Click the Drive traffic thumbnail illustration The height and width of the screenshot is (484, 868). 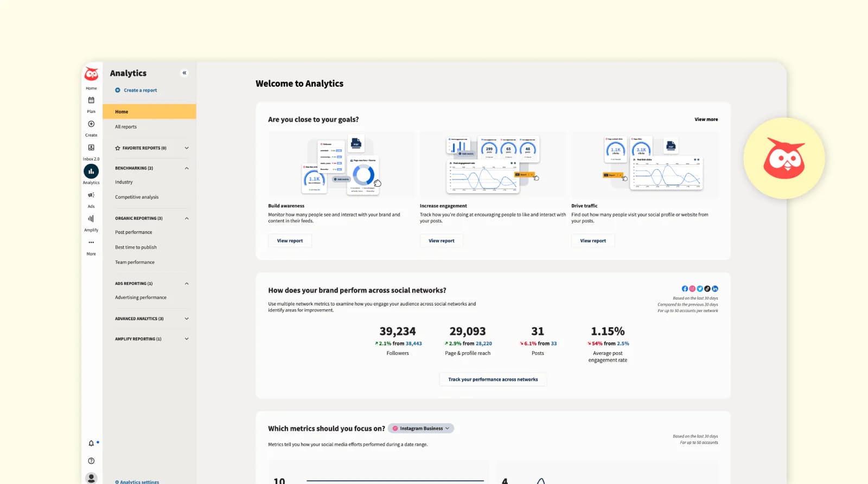coord(644,164)
